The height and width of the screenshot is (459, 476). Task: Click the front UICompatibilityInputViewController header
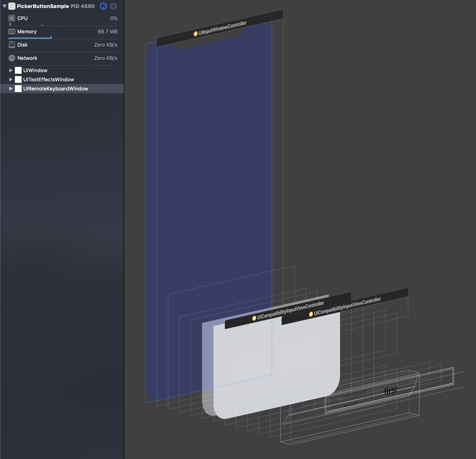[345, 307]
